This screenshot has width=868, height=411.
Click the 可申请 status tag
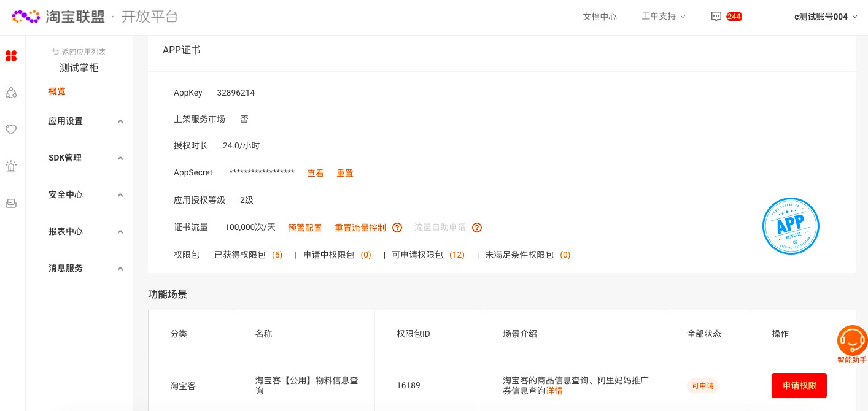[x=703, y=386]
